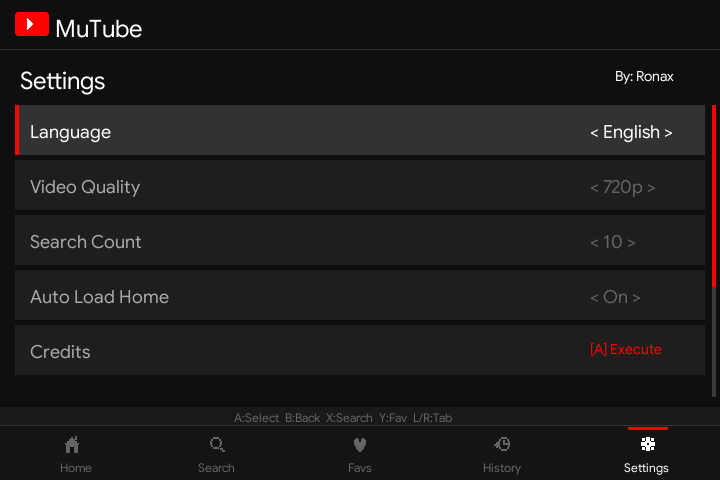Select the Search Count row label
The image size is (720, 480).
point(86,242)
